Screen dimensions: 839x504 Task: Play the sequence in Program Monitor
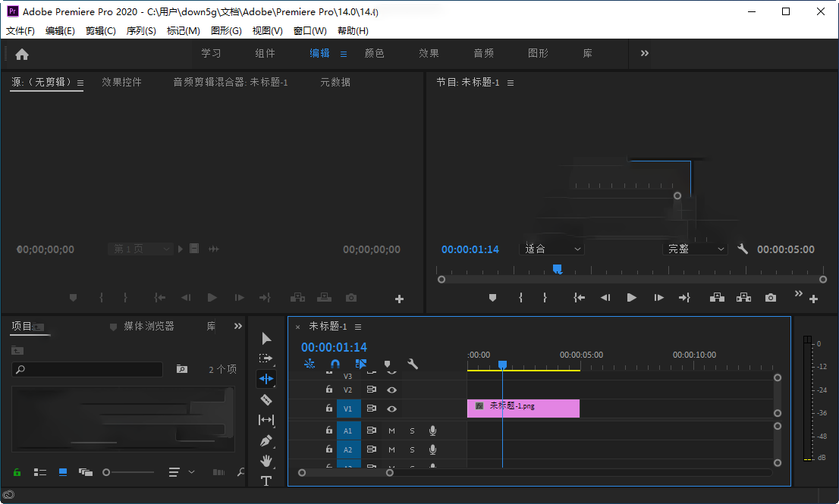[631, 298]
